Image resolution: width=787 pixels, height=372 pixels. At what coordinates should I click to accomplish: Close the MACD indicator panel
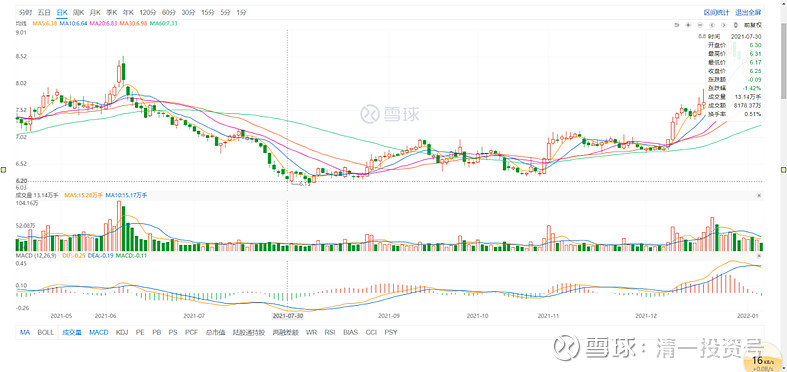tap(759, 256)
